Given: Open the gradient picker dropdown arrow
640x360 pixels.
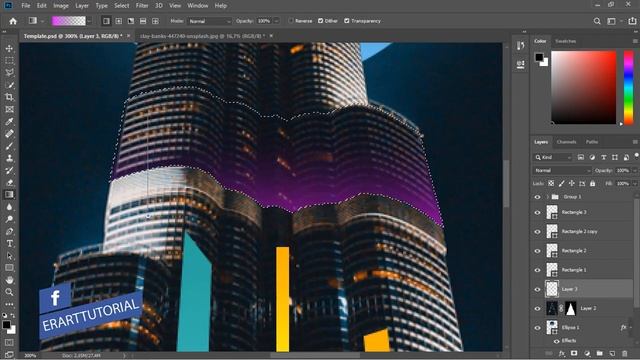Looking at the screenshot, I should (x=89, y=21).
